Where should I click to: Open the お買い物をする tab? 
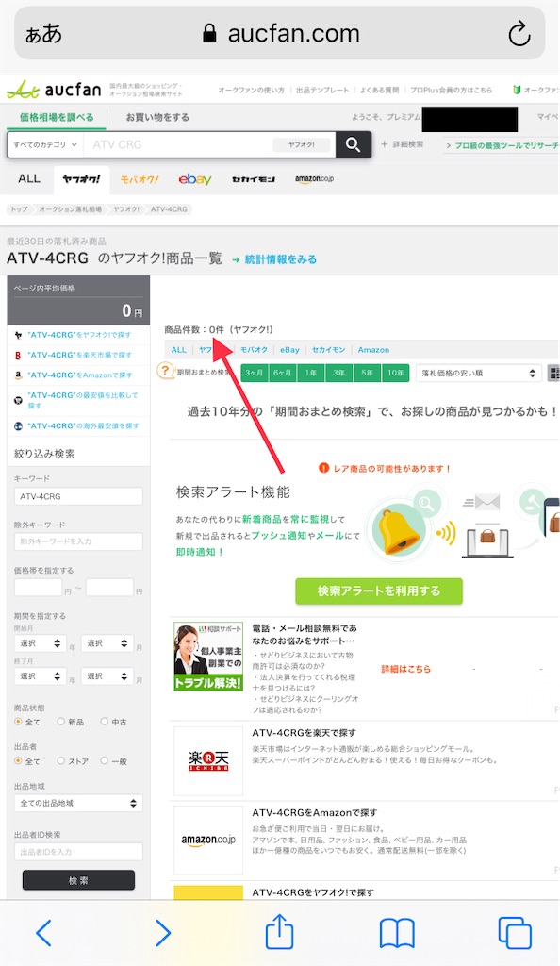(x=157, y=117)
